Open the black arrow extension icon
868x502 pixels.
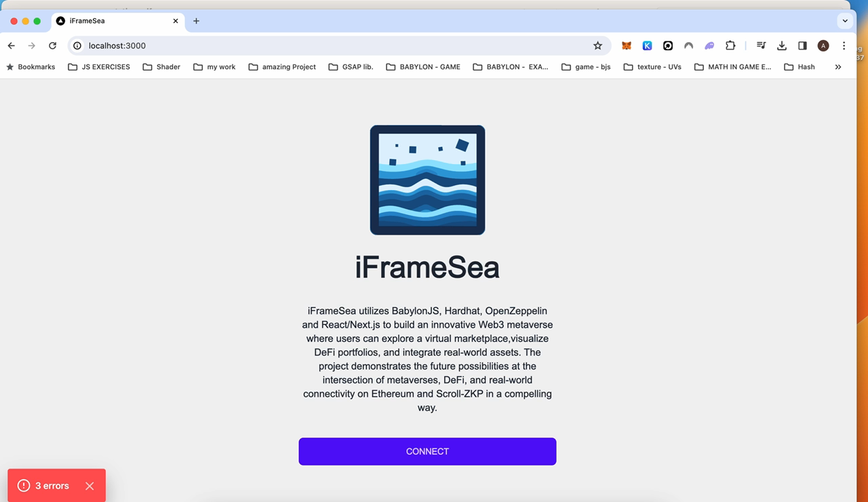click(668, 45)
